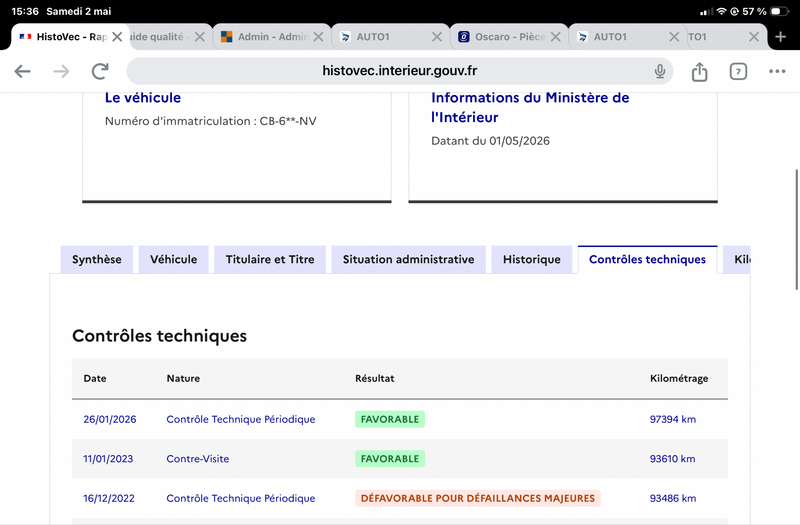Click the forward navigation arrow

click(x=61, y=71)
